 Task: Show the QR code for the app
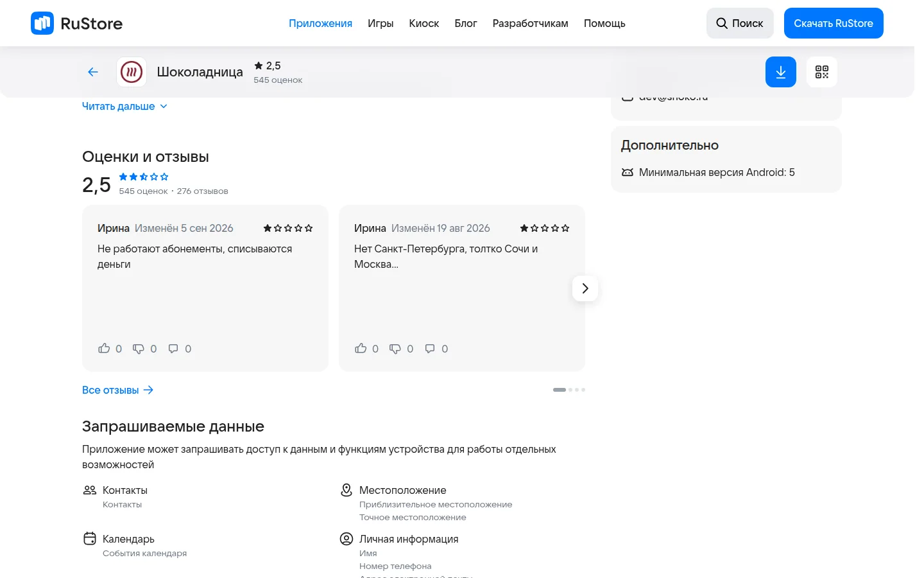(x=822, y=72)
